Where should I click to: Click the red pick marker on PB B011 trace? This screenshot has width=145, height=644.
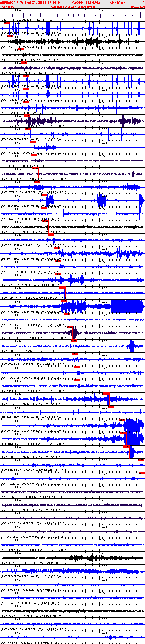[111, 407]
